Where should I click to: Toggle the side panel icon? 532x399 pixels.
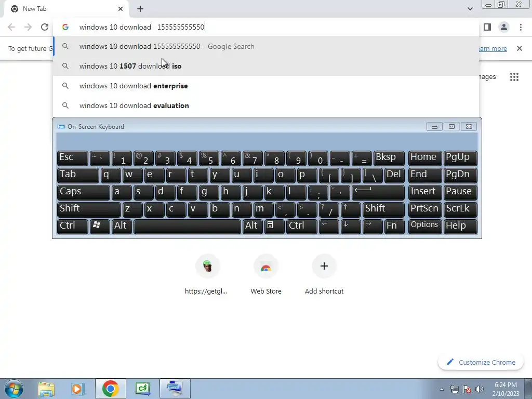(487, 27)
